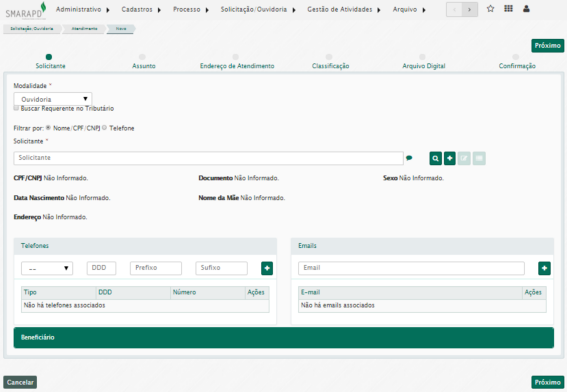
Task: Open the Solicitação/Ouvidoria menu
Action: [x=258, y=10]
